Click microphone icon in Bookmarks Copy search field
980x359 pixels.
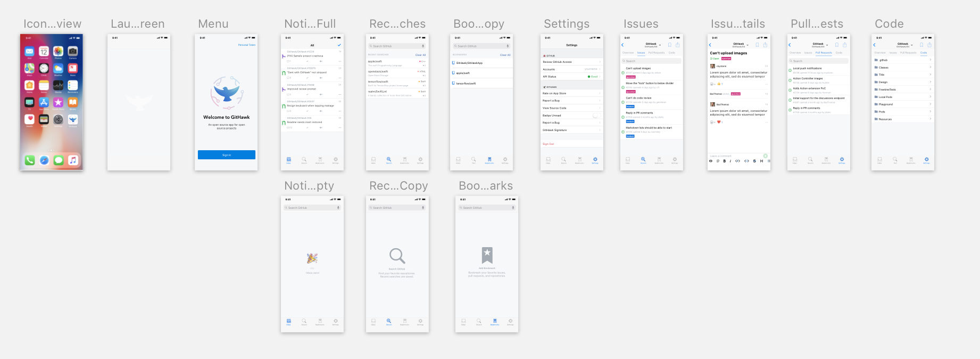pos(508,46)
